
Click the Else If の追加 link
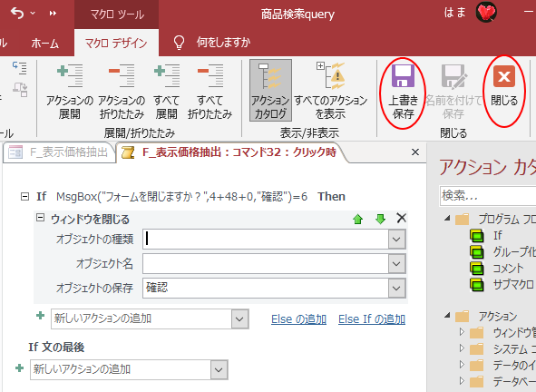(x=372, y=319)
